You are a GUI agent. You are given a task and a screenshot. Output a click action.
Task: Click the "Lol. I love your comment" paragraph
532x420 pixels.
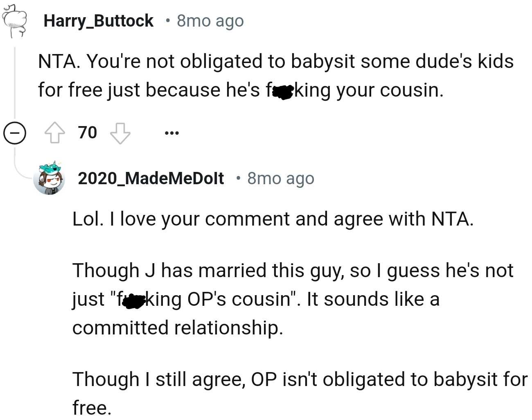point(273,219)
